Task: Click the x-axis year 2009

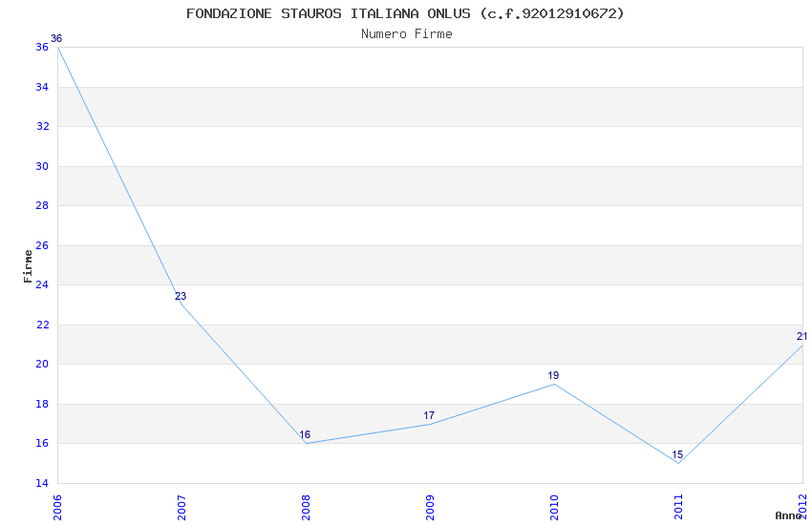Action: coord(430,507)
